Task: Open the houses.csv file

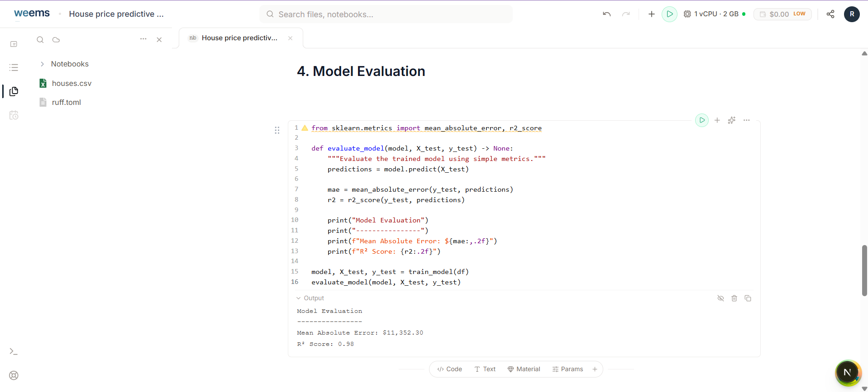Action: pos(66,83)
